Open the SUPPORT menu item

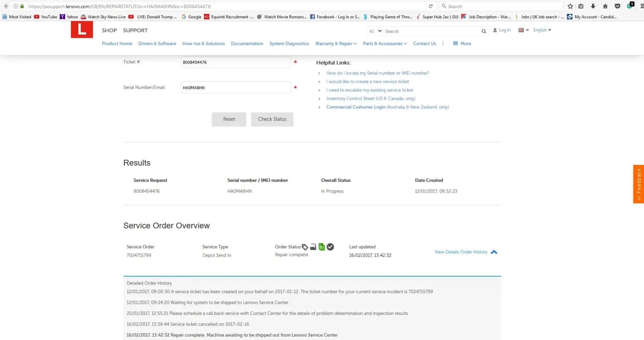pyautogui.click(x=135, y=30)
